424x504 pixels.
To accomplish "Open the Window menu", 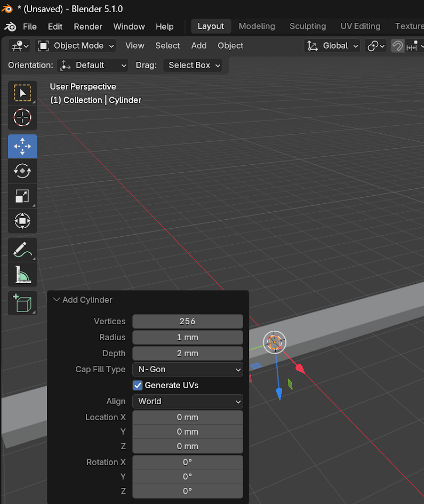I will point(129,27).
